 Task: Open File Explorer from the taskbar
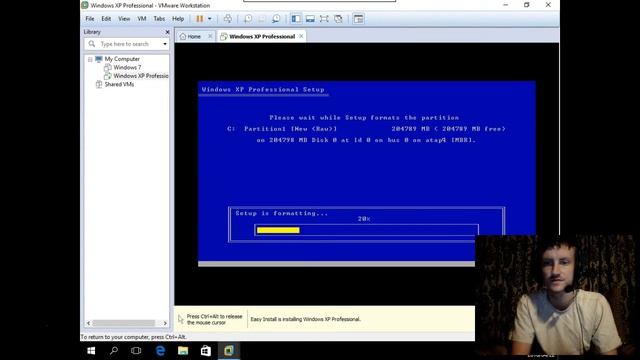[183, 351]
